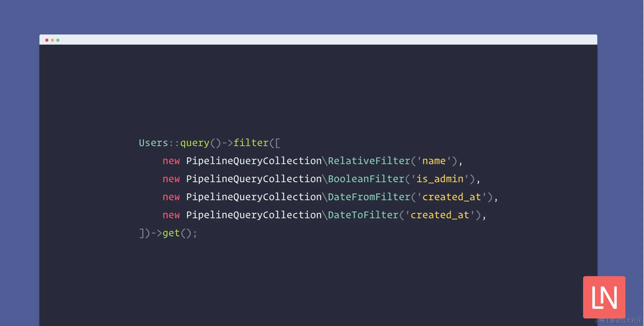This screenshot has width=644, height=326.
Task: Click PipelineQueryCollection on the BooleanFilter line
Action: click(x=254, y=179)
